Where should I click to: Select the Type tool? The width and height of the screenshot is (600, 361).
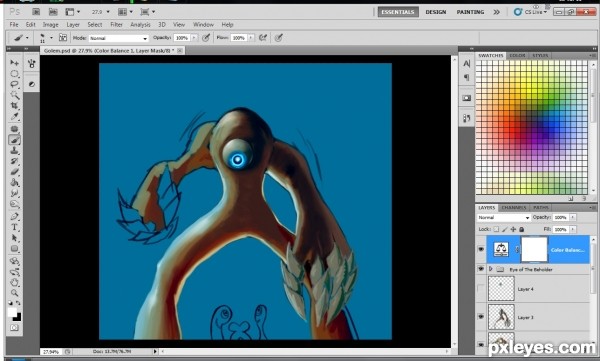[15, 227]
